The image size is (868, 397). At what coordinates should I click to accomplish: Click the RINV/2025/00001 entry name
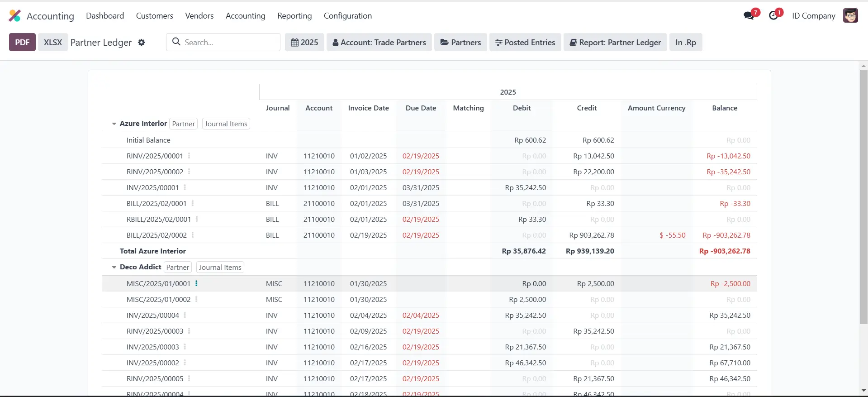(155, 156)
